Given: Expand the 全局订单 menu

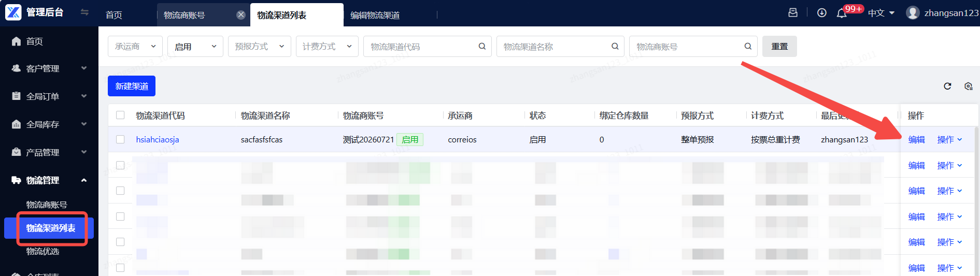Looking at the screenshot, I should click(84, 96).
